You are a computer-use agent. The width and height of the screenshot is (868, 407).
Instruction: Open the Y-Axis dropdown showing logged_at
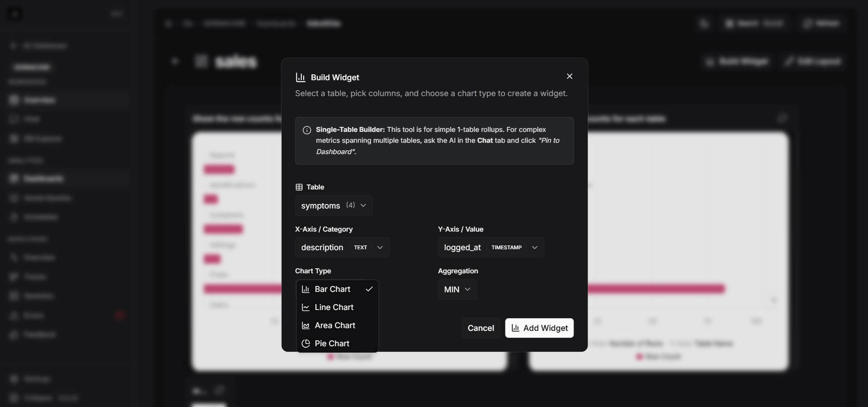click(491, 247)
